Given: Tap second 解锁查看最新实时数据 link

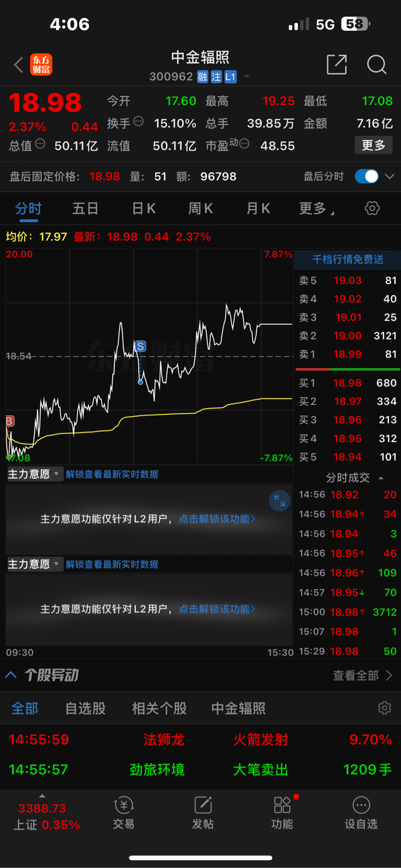Looking at the screenshot, I should pyautogui.click(x=112, y=565).
